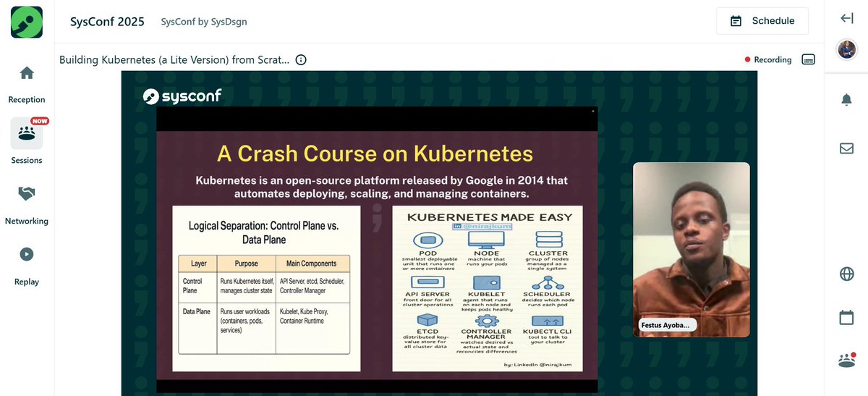Click the speaker video of Festus Ayoba
Viewport: 868px width, 396px height.
[x=692, y=250]
